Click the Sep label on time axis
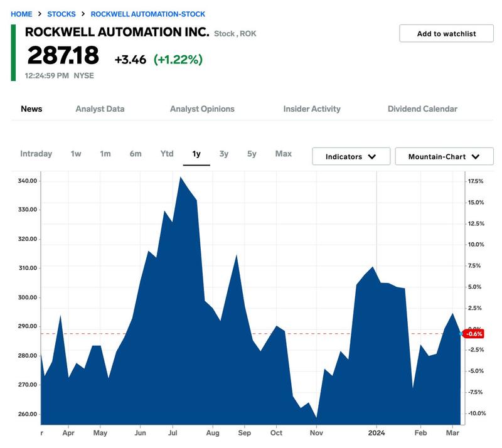The width and height of the screenshot is (502, 448). tap(244, 433)
